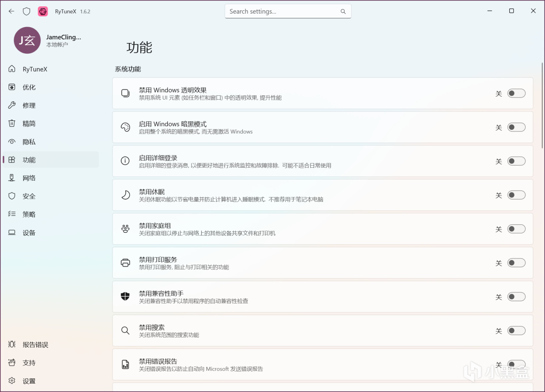This screenshot has width=545, height=392.
Task: Toggle the 禁用休眠 switch
Action: [x=516, y=195]
